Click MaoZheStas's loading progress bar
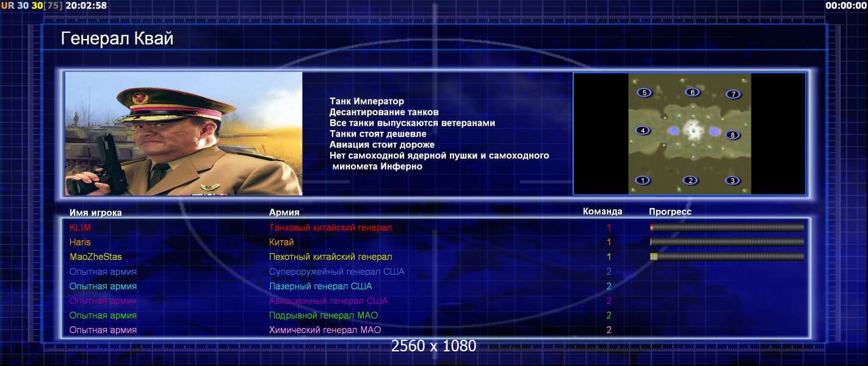 click(727, 257)
